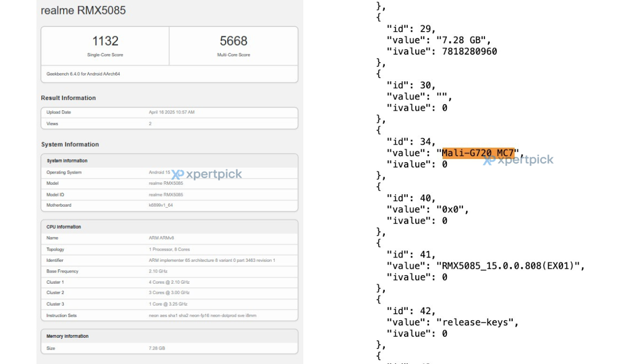Click the Geekbench 6.4.0 for Android text

pos(83,74)
